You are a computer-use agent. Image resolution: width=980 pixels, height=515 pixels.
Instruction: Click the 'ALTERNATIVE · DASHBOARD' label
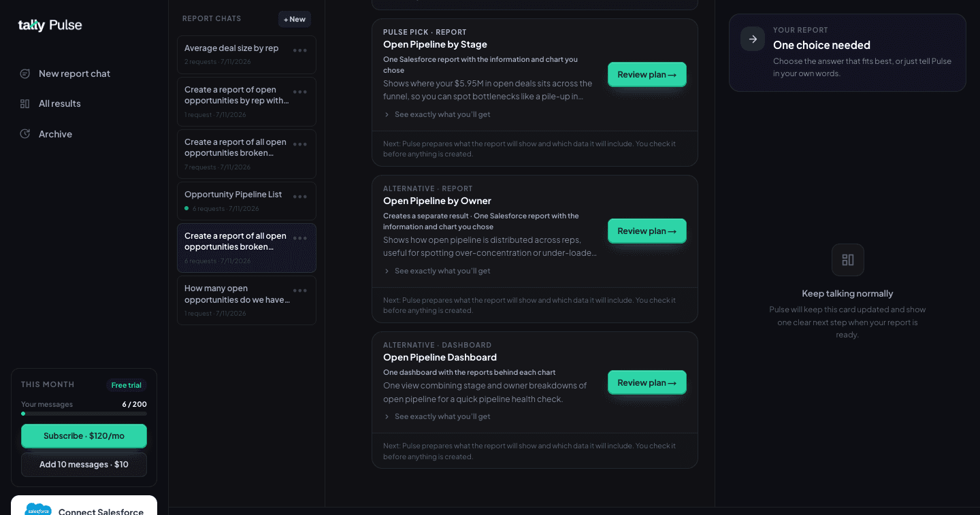[437, 345]
